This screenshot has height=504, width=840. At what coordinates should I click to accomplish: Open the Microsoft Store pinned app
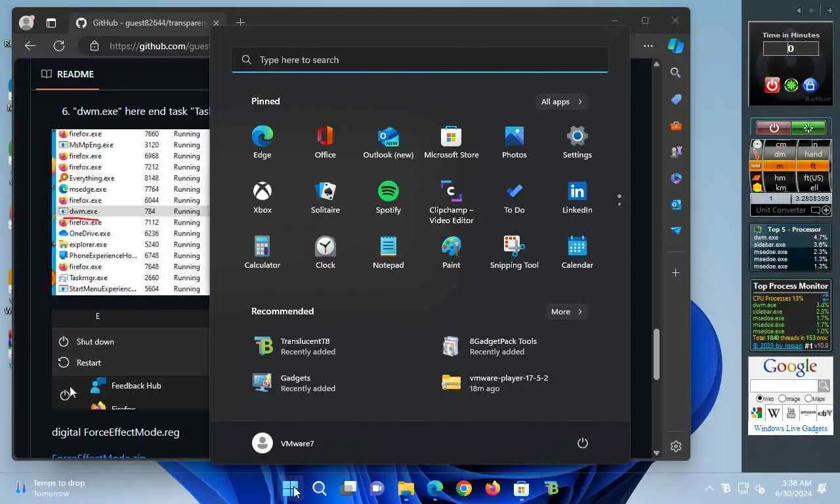[x=451, y=142]
